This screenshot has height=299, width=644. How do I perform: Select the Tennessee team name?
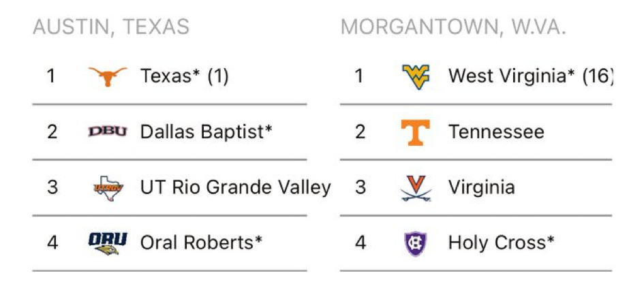[x=496, y=132]
